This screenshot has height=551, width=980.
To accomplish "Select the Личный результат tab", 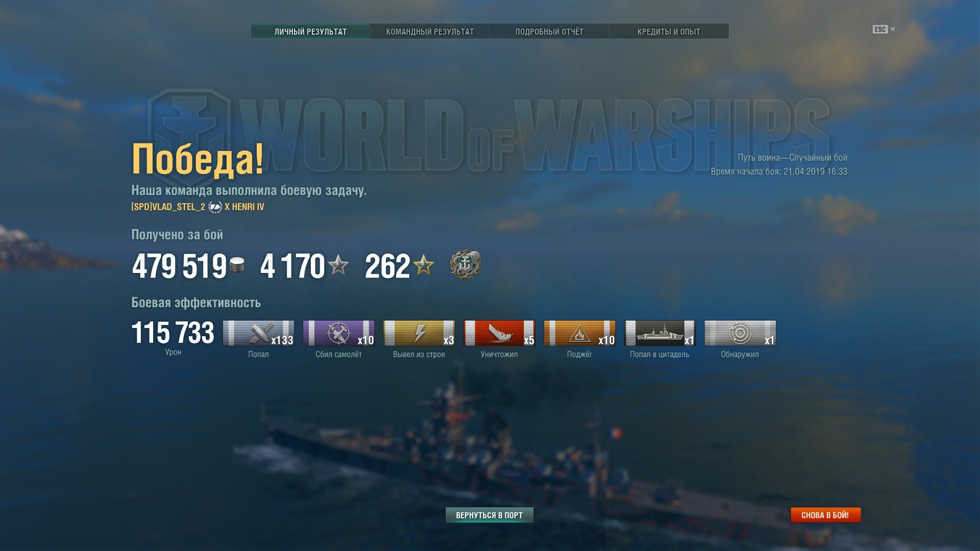I will coord(310,32).
